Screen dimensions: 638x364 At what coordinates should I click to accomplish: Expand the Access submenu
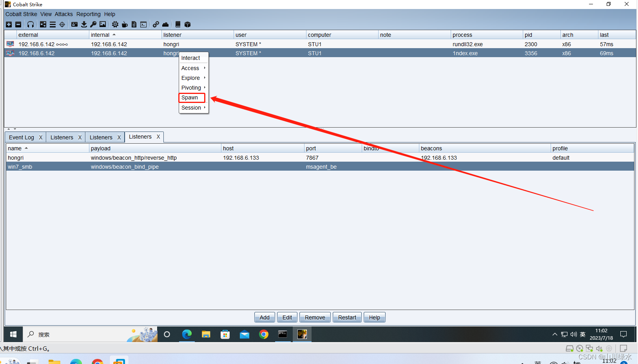click(x=194, y=68)
